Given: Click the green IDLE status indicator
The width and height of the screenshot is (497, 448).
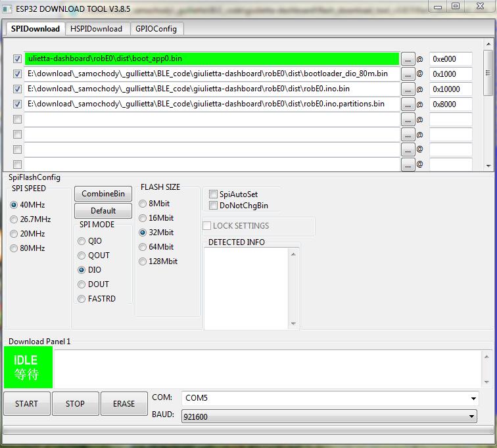Looking at the screenshot, I should [28, 367].
